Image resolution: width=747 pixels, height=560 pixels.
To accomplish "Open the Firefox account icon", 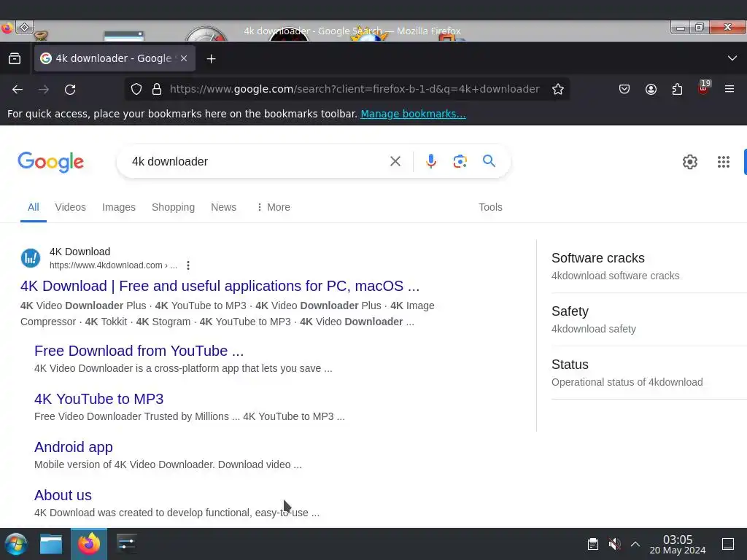I will pos(651,89).
